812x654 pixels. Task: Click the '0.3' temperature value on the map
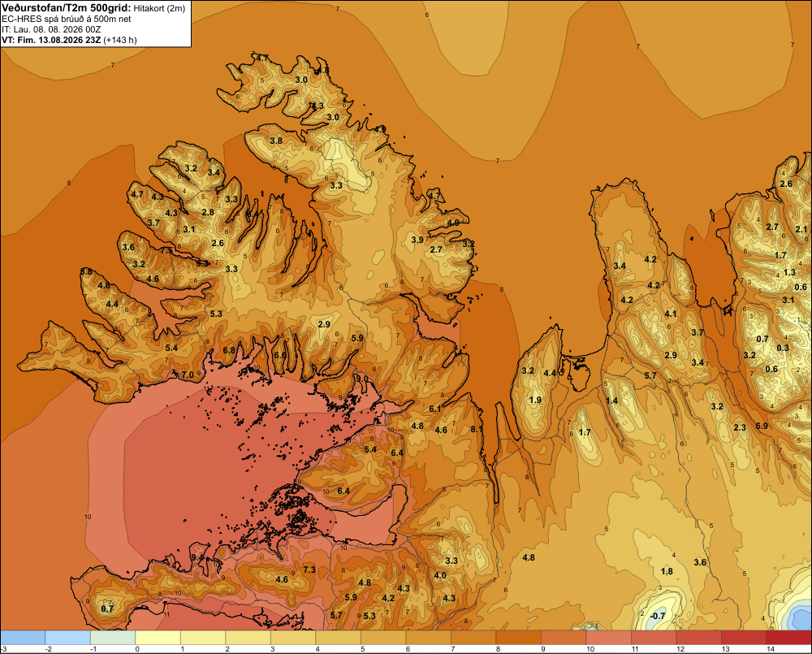[783, 348]
